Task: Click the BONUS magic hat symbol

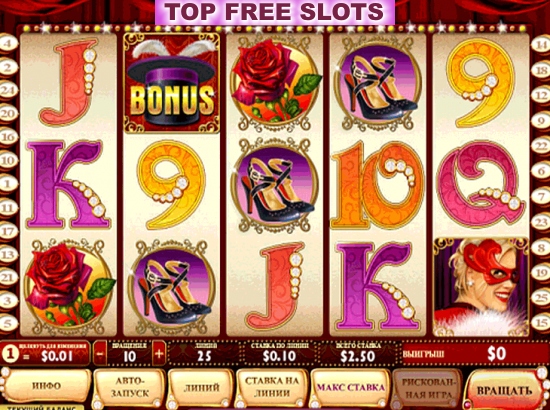Action: (172, 83)
